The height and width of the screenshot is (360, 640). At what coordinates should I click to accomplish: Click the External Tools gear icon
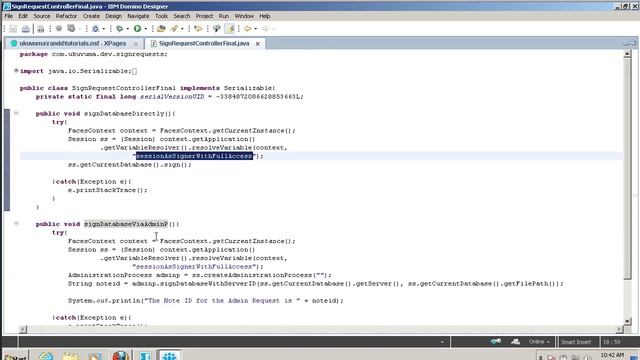[120, 29]
